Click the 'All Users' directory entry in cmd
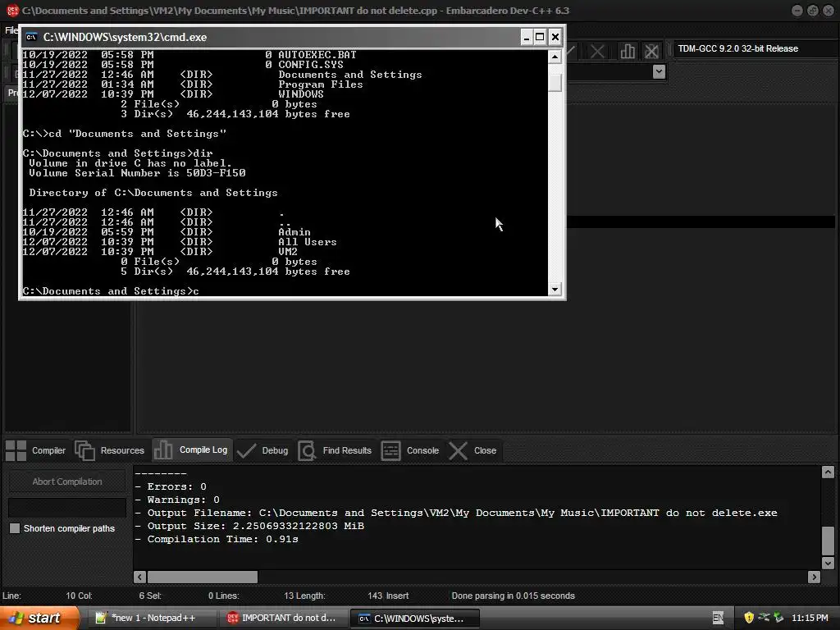840x630 pixels. pos(308,242)
